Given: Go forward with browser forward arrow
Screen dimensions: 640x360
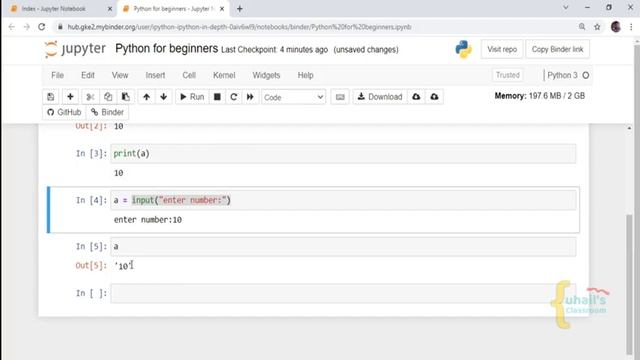Looking at the screenshot, I should click(27, 27).
